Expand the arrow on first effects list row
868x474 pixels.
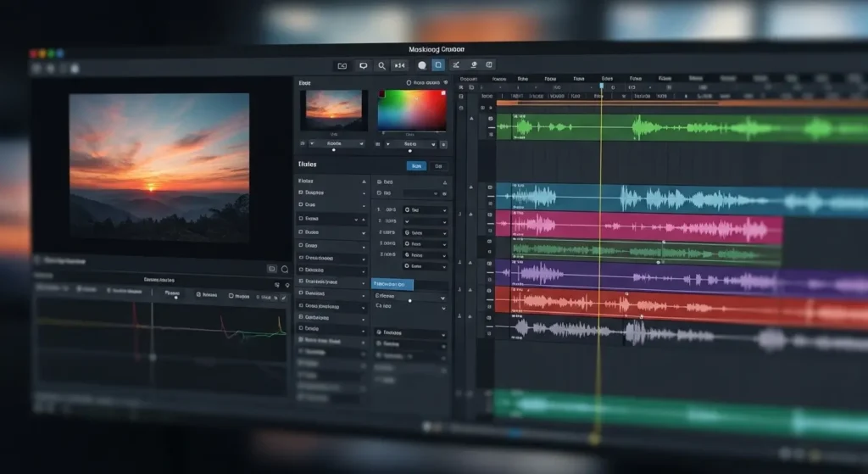pyautogui.click(x=364, y=193)
